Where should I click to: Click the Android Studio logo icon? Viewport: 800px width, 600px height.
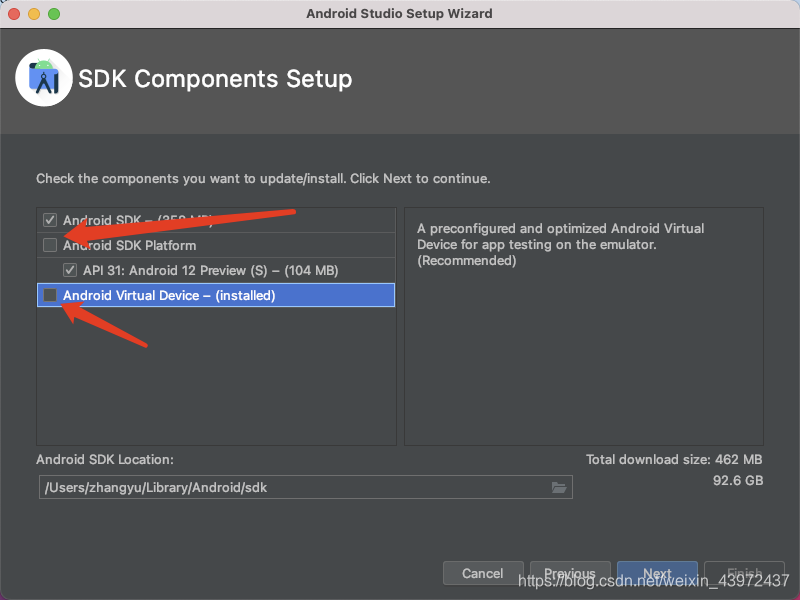(44, 78)
